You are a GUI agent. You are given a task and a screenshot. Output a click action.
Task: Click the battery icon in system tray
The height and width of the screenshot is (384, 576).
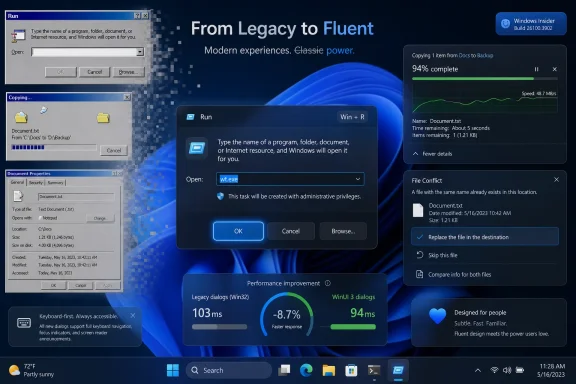[x=520, y=370]
